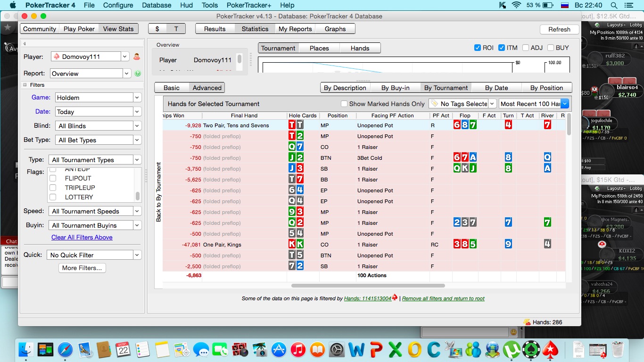Click the horizontal scrollbar of hands table
The width and height of the screenshot is (644, 362).
pyautogui.click(x=368, y=285)
